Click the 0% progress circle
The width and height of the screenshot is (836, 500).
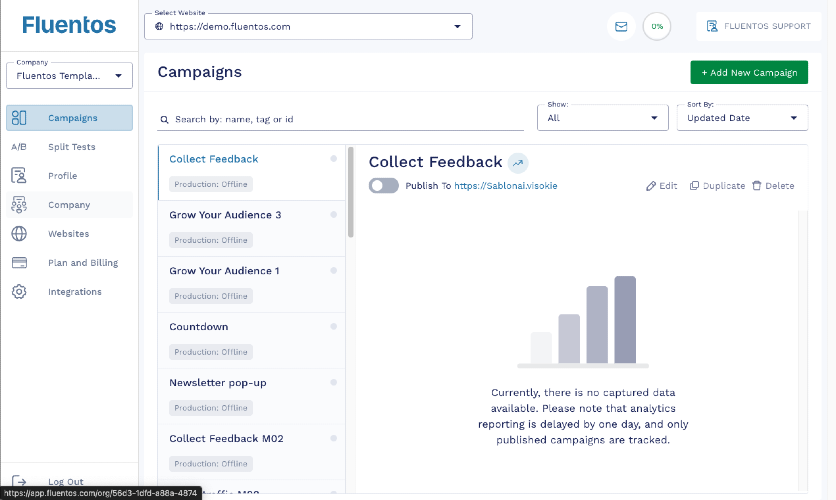[657, 26]
